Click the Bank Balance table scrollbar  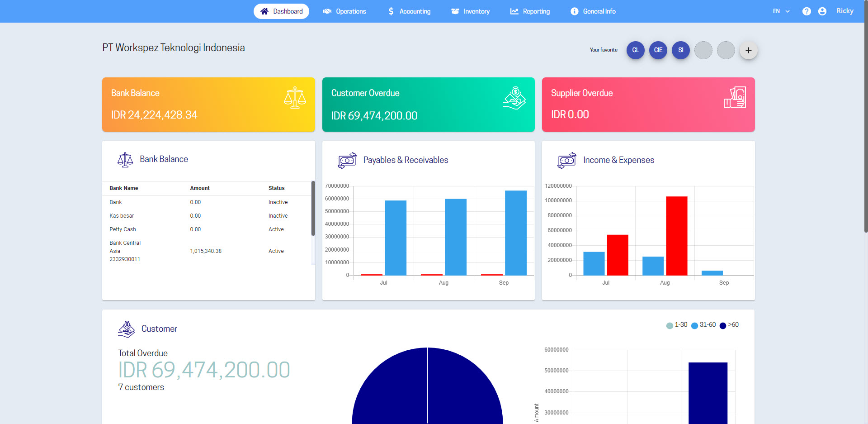[x=313, y=209]
